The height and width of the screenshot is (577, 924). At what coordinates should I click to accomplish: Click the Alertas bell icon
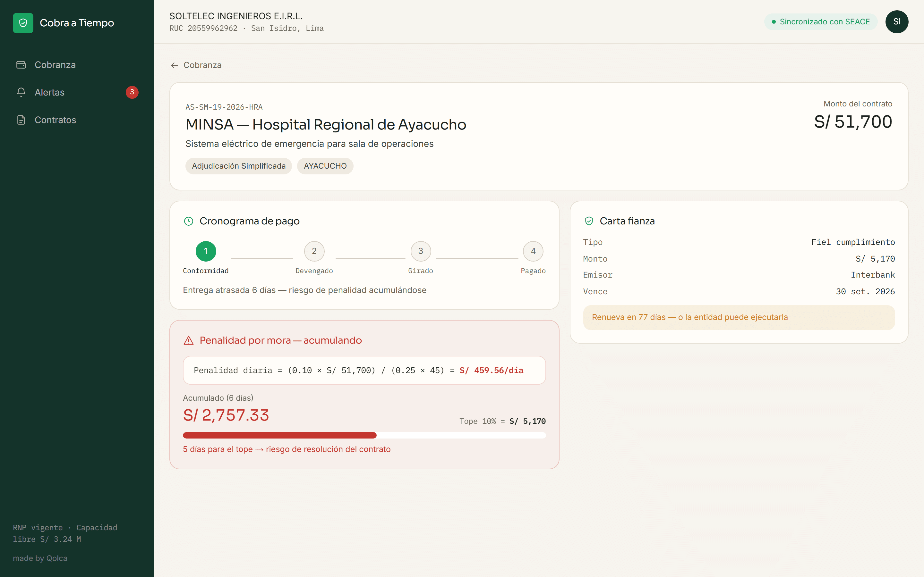pos(21,92)
